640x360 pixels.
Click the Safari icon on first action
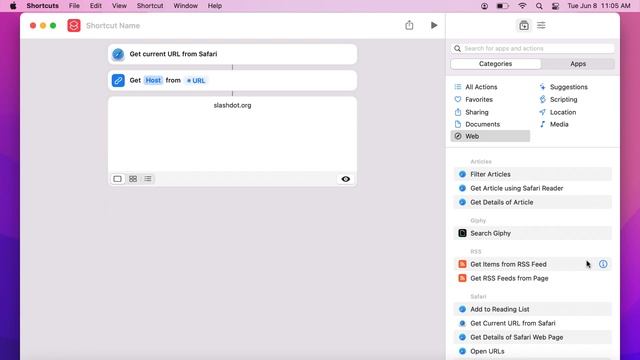click(x=118, y=54)
